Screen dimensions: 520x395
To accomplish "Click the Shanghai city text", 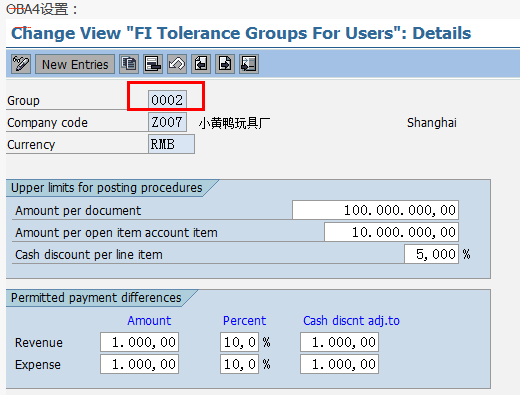I will point(432,123).
